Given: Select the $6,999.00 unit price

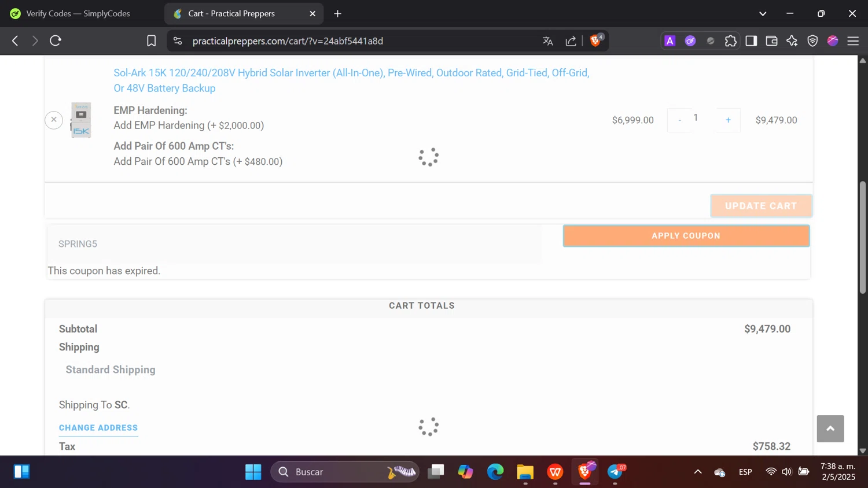Looking at the screenshot, I should [x=633, y=120].
